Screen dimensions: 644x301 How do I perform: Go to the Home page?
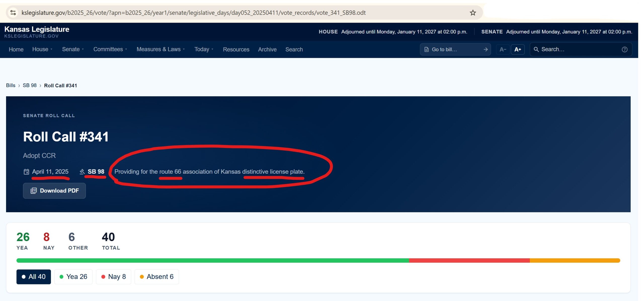click(x=16, y=50)
